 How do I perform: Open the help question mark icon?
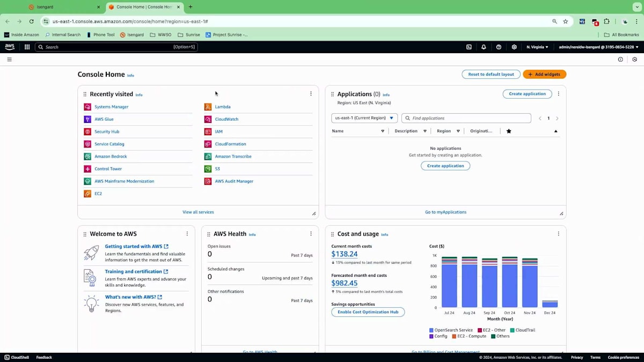point(499,47)
